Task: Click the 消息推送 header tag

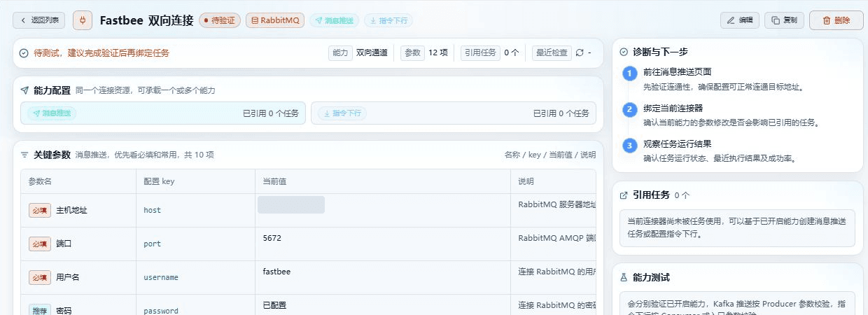Action: coord(334,20)
